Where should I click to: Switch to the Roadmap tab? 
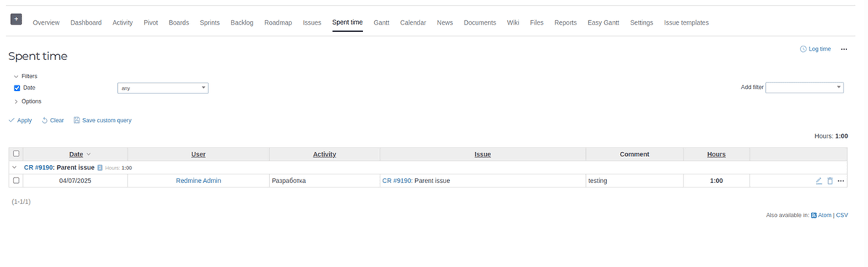pos(278,22)
